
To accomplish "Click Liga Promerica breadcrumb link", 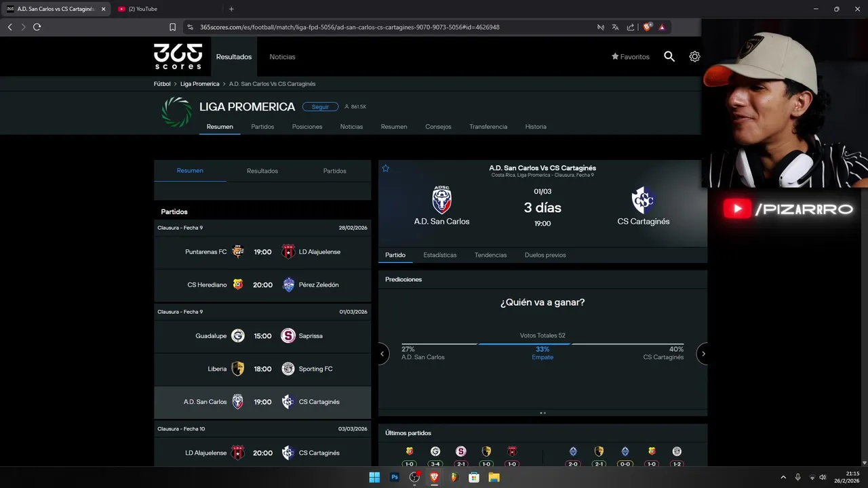I will pos(200,84).
